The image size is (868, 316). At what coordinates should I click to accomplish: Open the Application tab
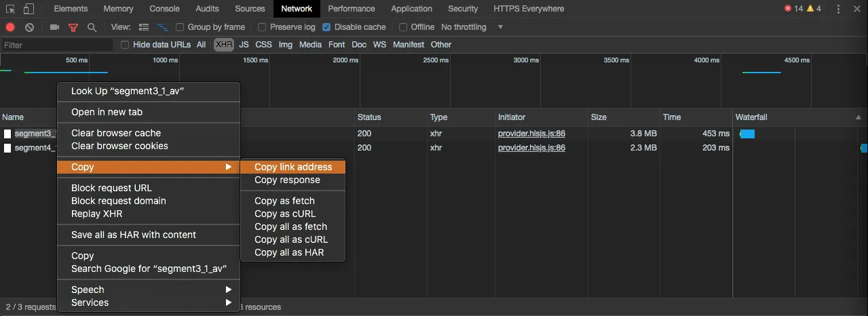click(x=411, y=9)
